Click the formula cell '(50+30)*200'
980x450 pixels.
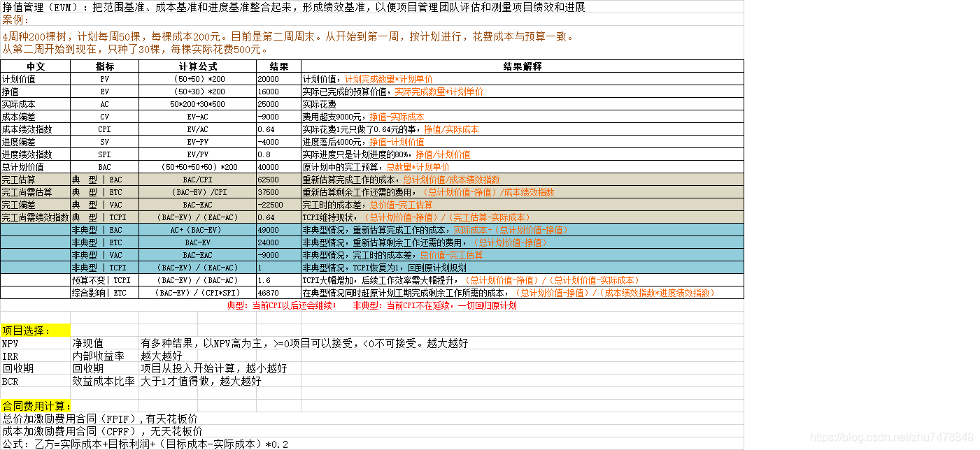pos(198,92)
